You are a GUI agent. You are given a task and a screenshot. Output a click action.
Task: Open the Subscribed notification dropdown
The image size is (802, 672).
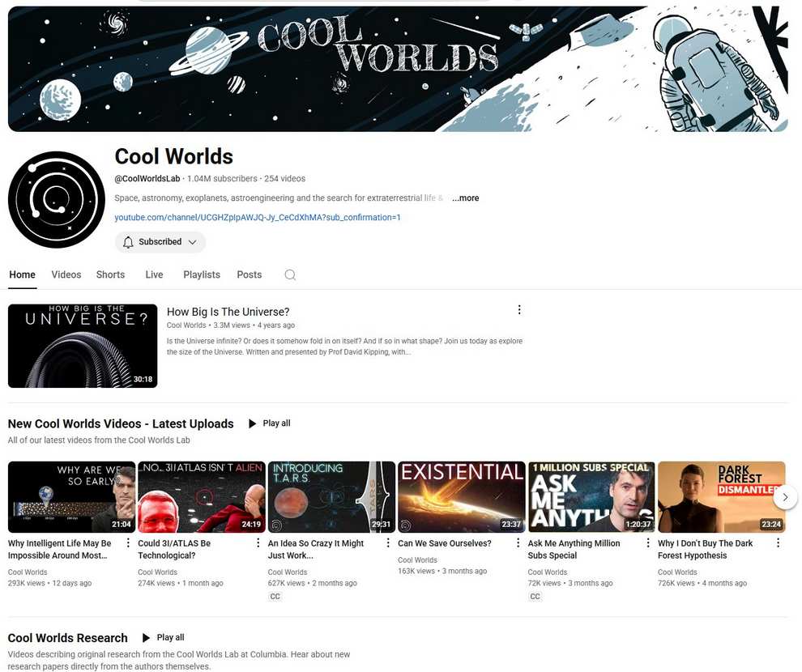tap(160, 242)
